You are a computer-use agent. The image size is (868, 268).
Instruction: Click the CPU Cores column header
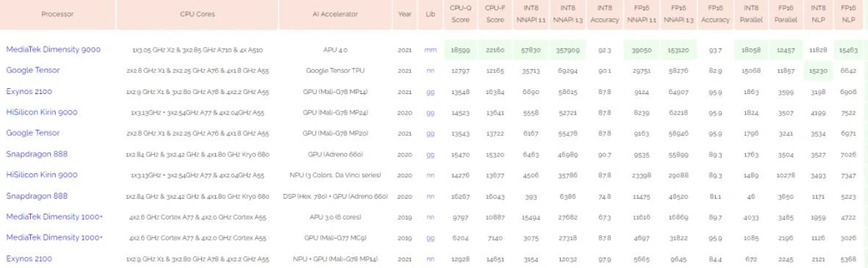(x=197, y=15)
